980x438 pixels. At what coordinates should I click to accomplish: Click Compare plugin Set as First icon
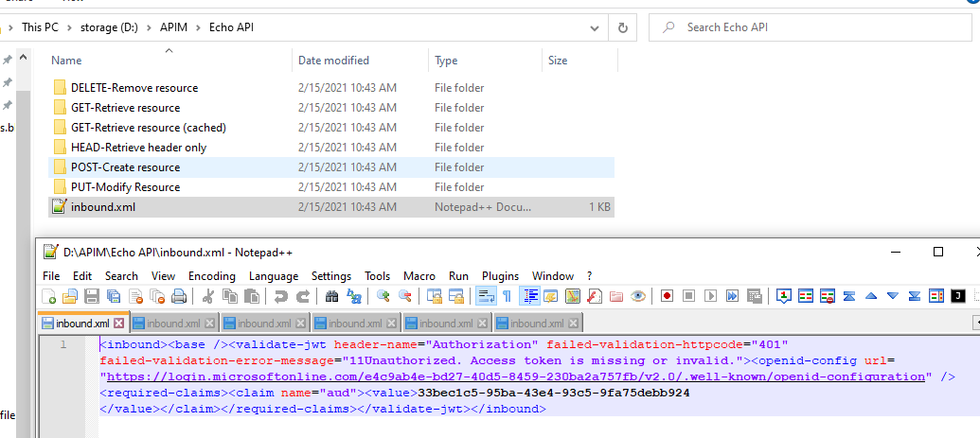tap(784, 296)
